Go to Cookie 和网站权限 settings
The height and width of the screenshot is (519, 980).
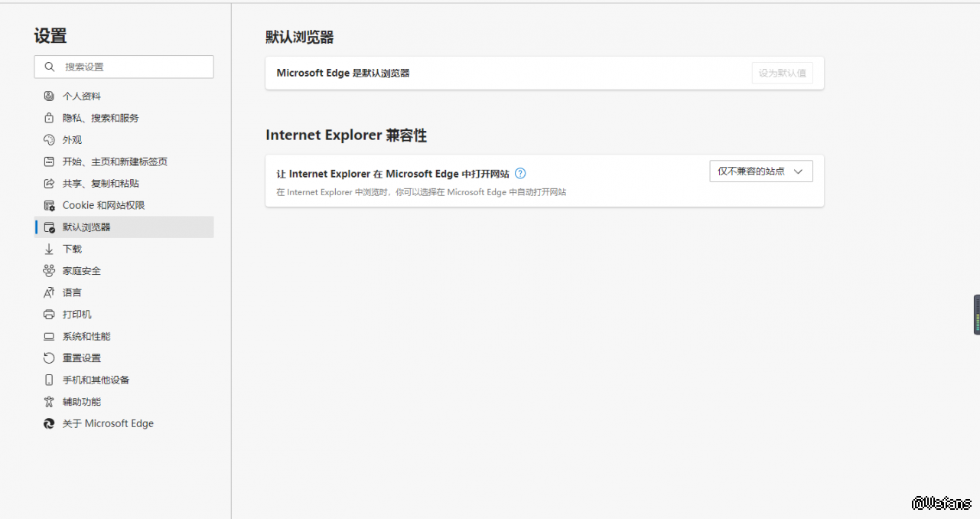pyautogui.click(x=103, y=205)
